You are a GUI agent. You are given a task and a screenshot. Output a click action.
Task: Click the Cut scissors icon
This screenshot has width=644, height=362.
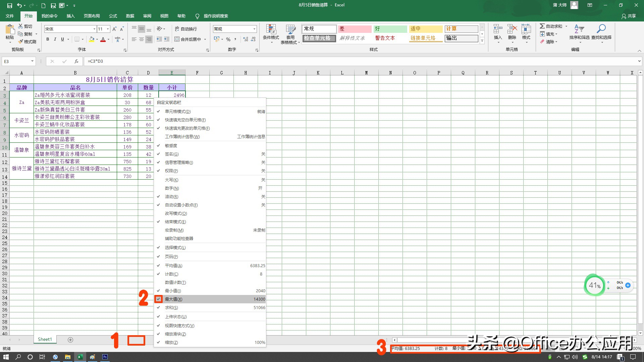pos(20,26)
